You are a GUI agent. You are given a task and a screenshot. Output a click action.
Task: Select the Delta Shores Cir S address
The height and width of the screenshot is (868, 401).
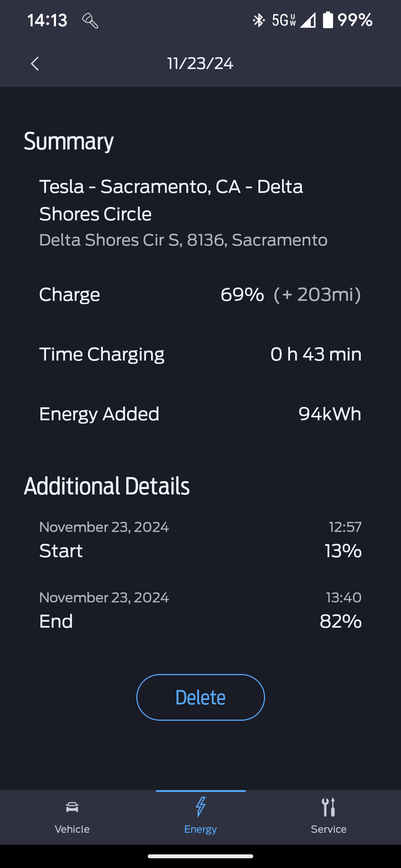183,240
